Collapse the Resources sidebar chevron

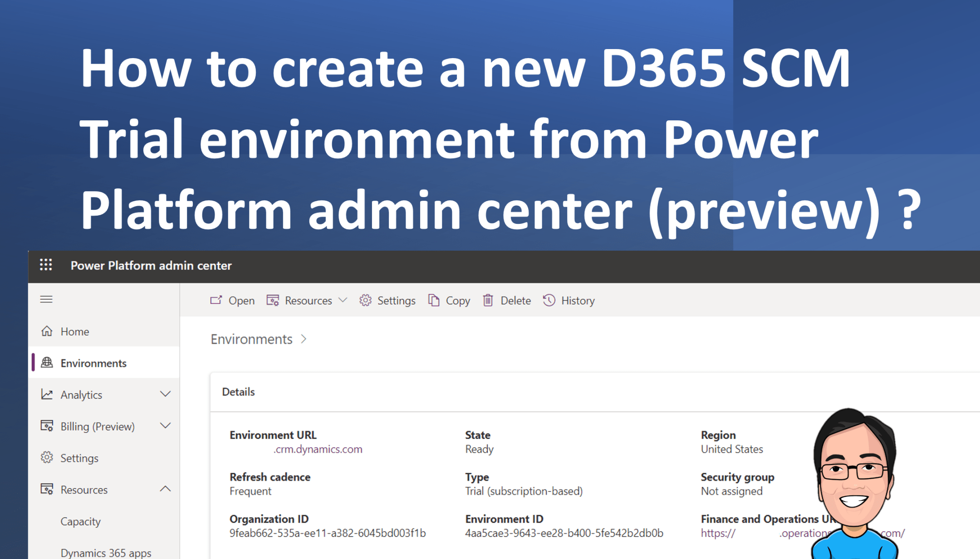[165, 489]
